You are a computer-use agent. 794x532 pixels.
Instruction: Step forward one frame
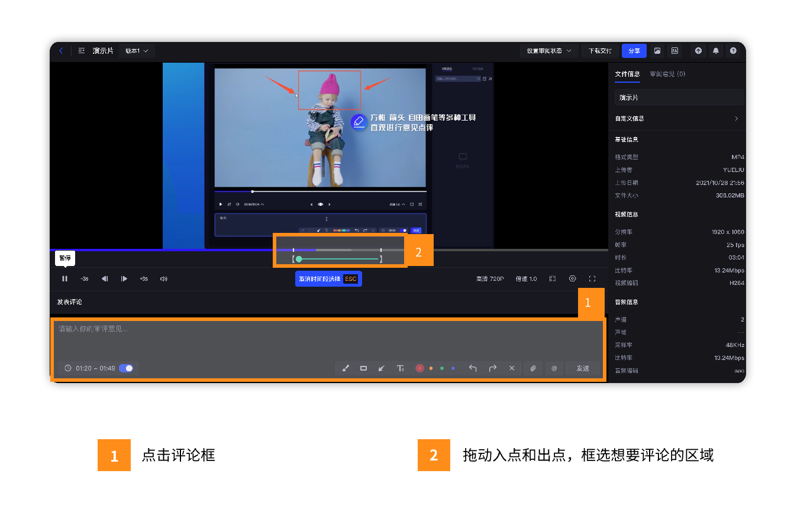click(x=124, y=279)
